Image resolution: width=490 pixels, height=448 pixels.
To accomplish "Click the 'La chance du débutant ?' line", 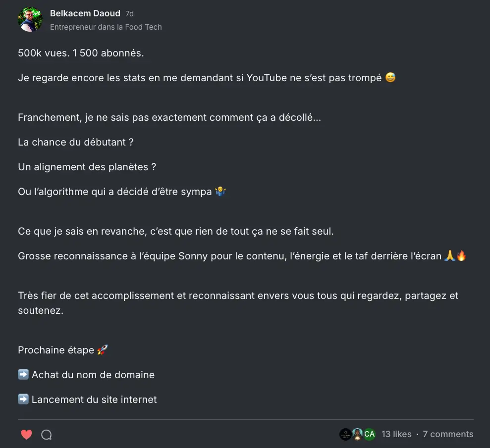I will pyautogui.click(x=76, y=142).
